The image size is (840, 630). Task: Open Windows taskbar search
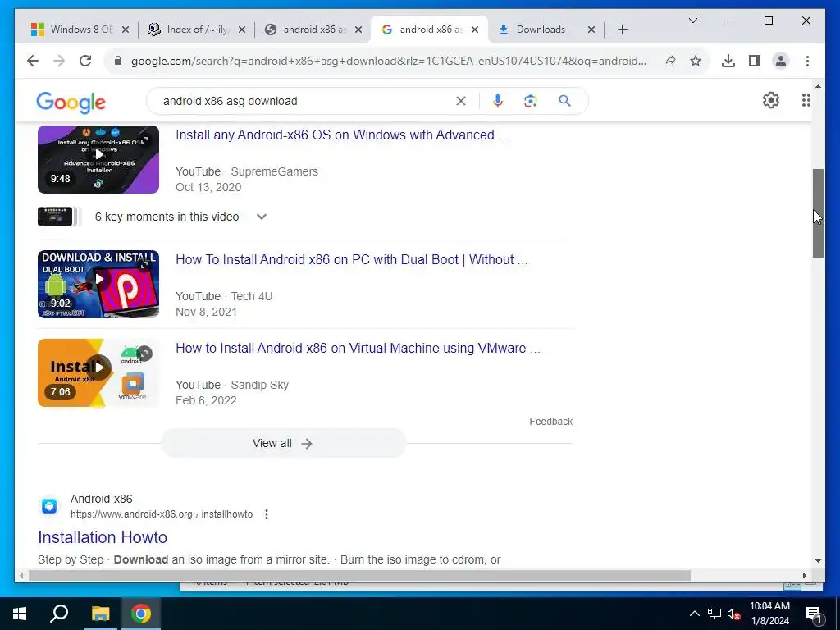point(59,614)
